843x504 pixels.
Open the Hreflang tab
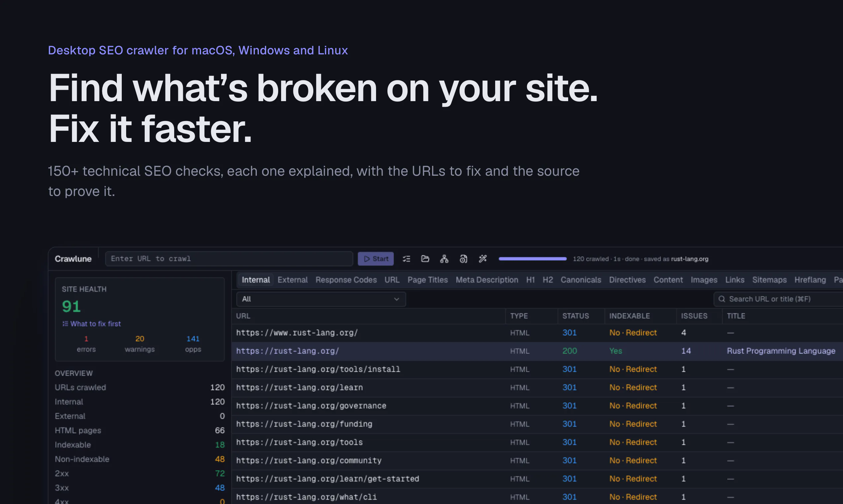[x=810, y=280]
